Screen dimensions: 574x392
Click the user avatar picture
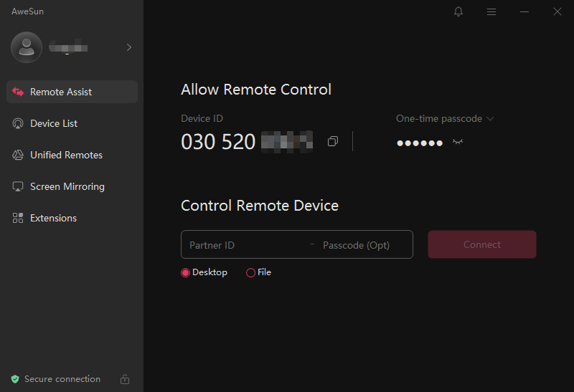click(27, 47)
